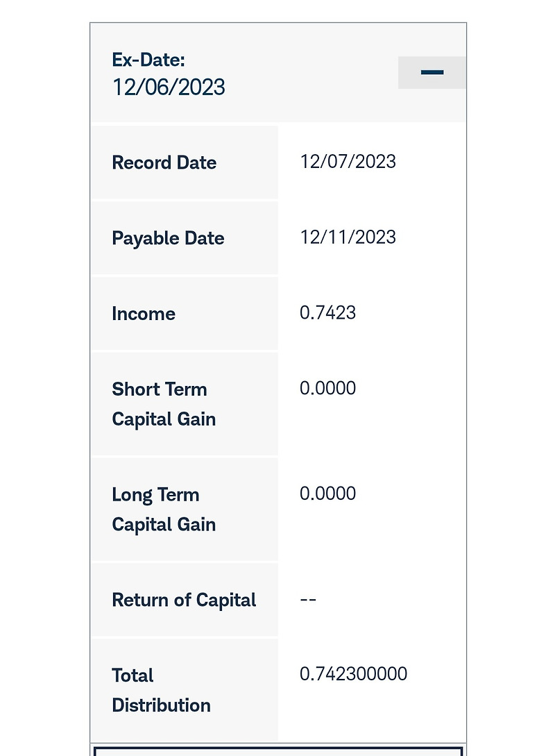Viewport: 555px width, 756px height.
Task: Select the total distribution value 0.742300000
Action: click(x=353, y=674)
